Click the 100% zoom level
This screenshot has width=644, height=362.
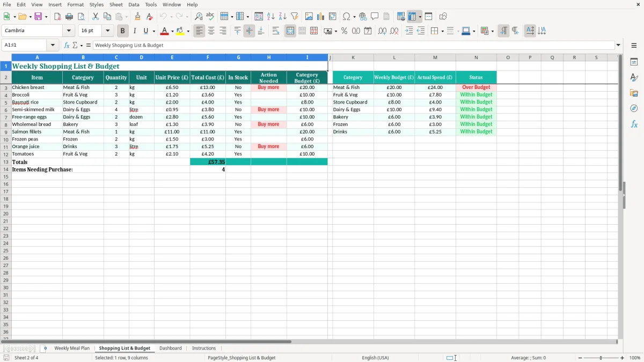point(635,358)
